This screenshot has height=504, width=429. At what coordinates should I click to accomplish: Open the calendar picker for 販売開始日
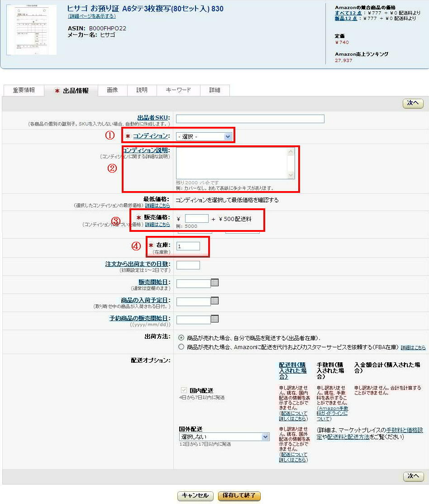(214, 283)
